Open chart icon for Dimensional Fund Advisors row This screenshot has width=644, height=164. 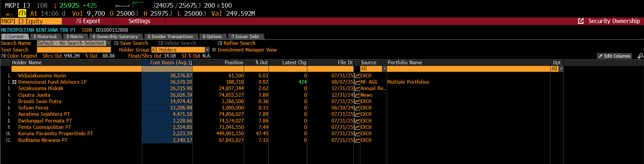[357, 82]
